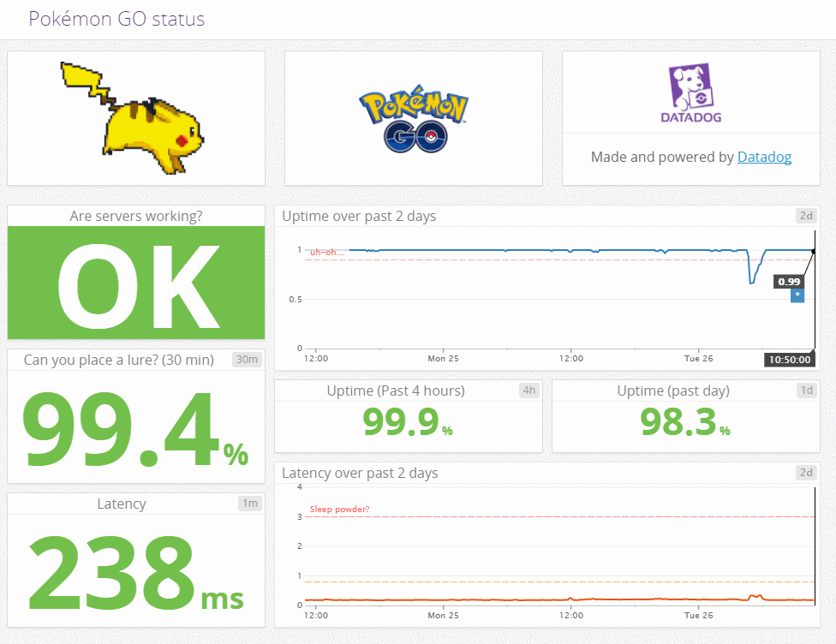The width and height of the screenshot is (836, 644).
Task: Click the 1d badge on Uptime past day
Action: [807, 391]
